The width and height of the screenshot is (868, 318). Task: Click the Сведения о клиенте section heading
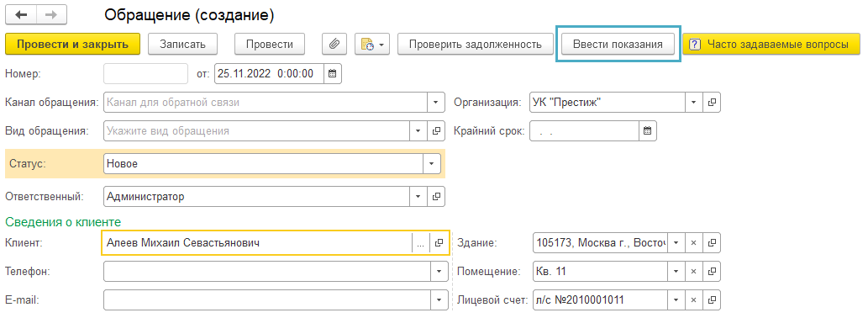pos(62,222)
